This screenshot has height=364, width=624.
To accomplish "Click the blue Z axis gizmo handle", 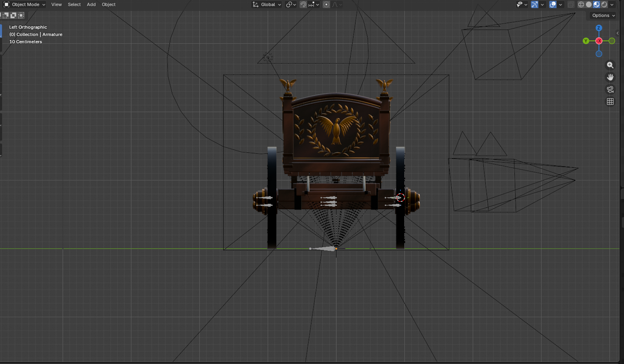I will pos(599,28).
